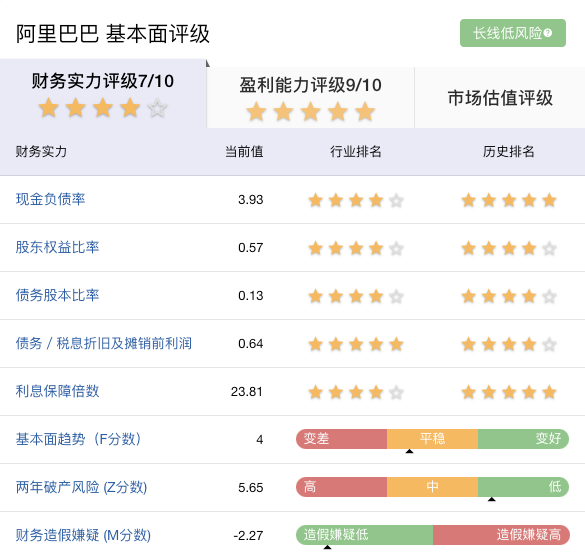Click the 行业排名 column header
The width and height of the screenshot is (585, 558).
[x=356, y=152]
